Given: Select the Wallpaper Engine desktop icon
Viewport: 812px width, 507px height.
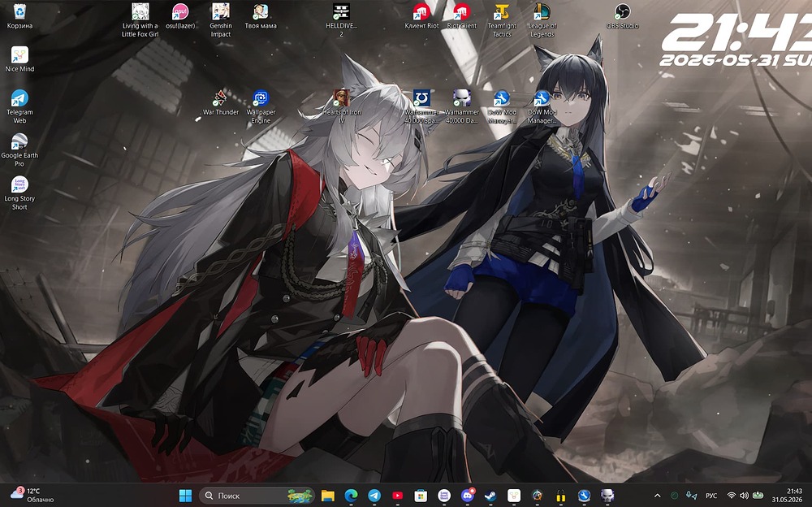Looking at the screenshot, I should pos(261,106).
